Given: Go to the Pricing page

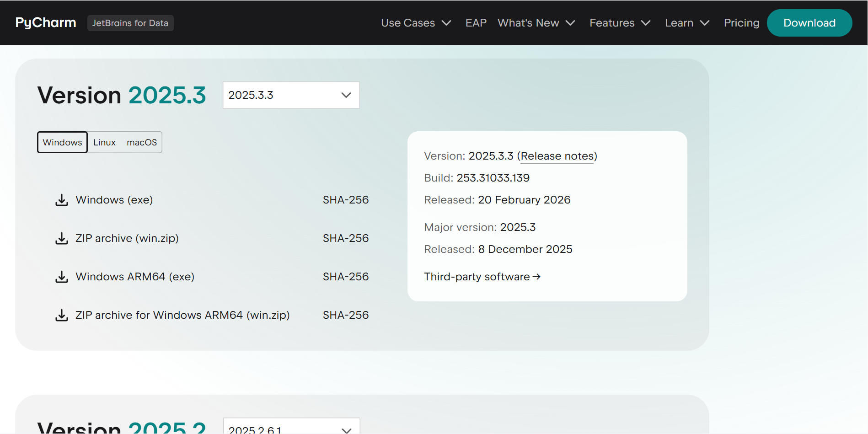Looking at the screenshot, I should 742,23.
